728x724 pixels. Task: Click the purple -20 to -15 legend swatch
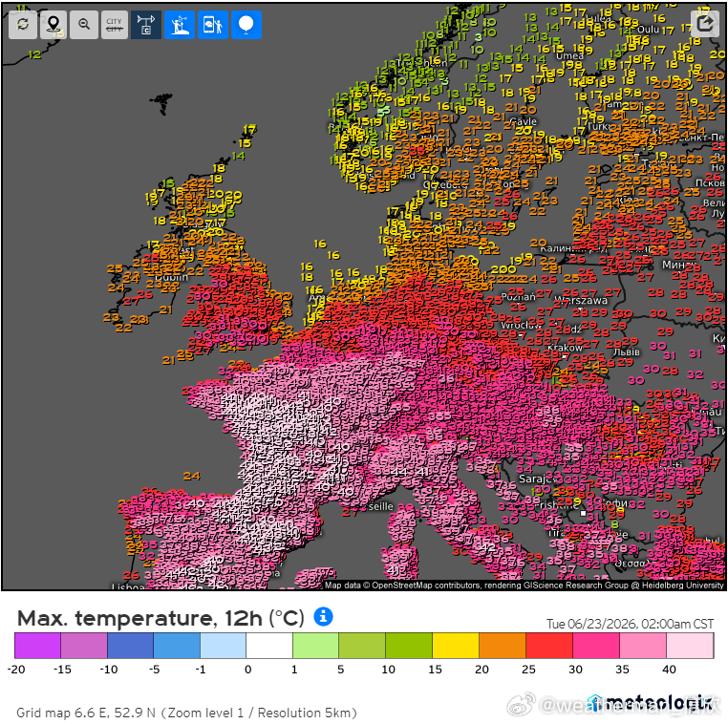coord(37,645)
